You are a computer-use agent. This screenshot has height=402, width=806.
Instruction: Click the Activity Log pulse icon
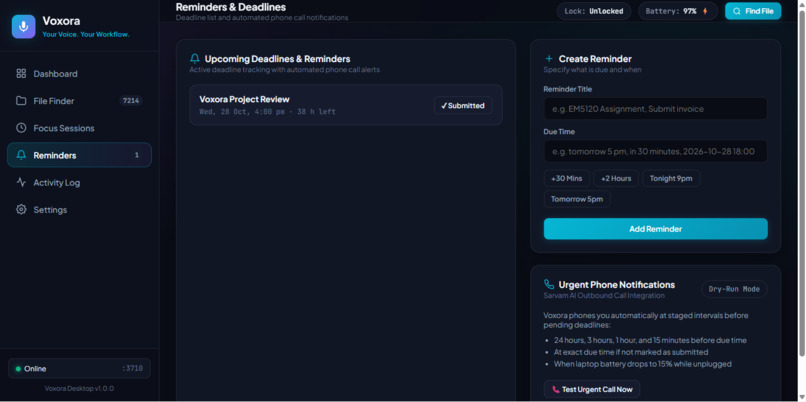pyautogui.click(x=21, y=182)
